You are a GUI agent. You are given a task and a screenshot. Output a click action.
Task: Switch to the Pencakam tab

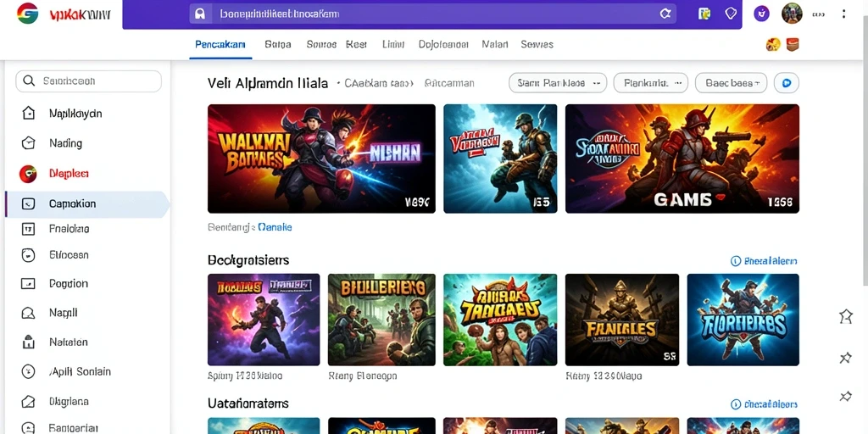tap(220, 44)
